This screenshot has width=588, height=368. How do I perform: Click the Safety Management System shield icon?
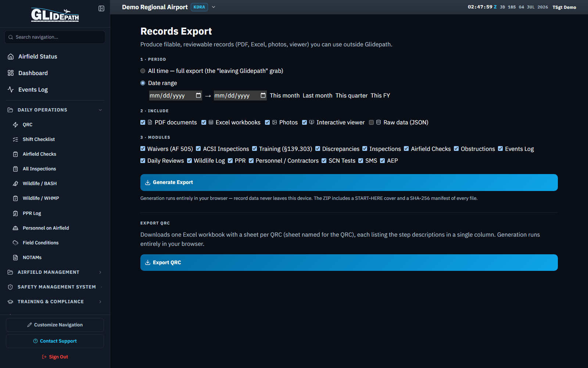[x=10, y=287]
